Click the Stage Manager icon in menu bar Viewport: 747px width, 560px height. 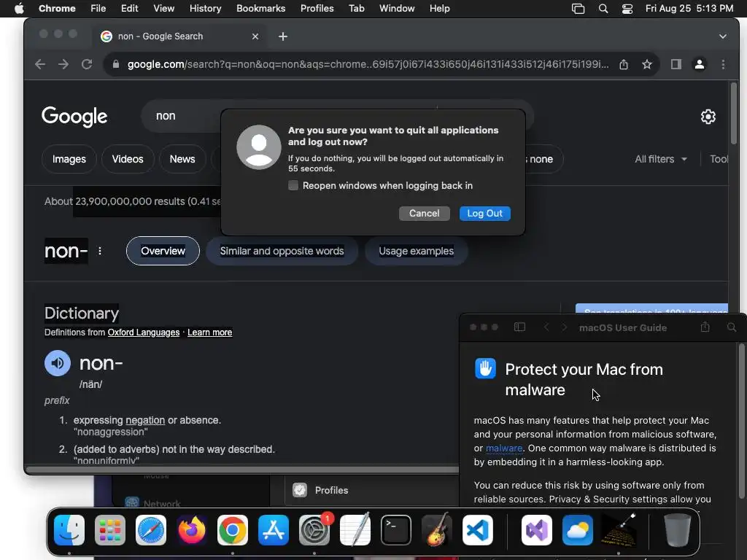click(x=578, y=9)
